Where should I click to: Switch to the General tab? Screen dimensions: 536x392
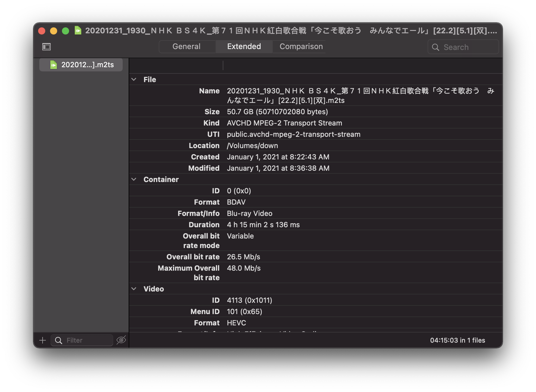[186, 47]
